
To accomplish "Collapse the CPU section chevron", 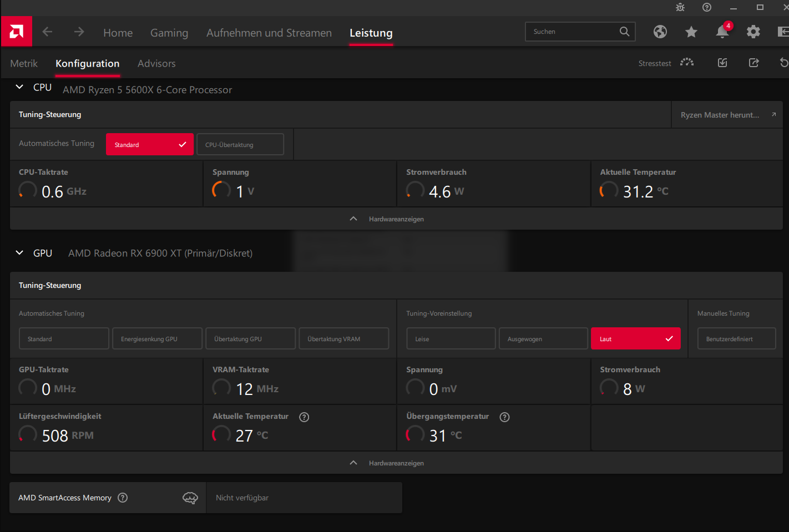I will pos(19,87).
